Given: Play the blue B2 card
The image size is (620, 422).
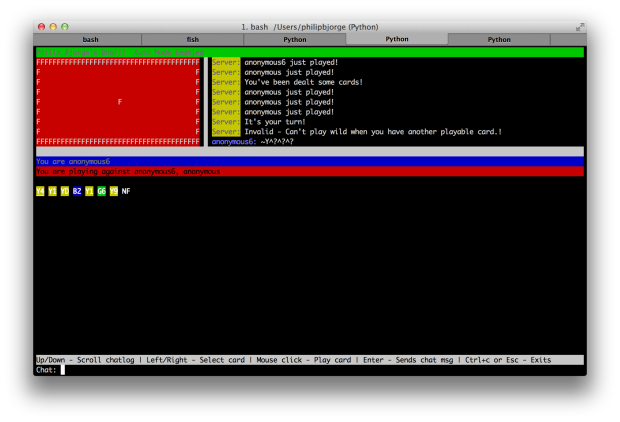Looking at the screenshot, I should click(77, 191).
